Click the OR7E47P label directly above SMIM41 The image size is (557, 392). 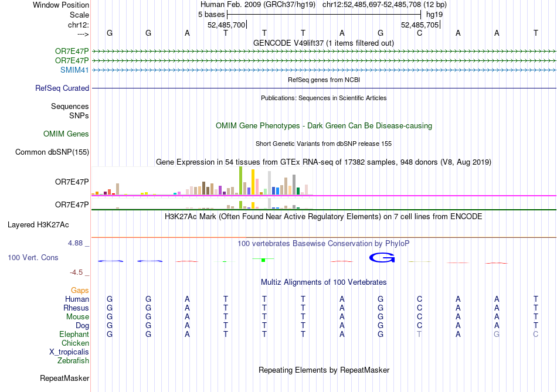coord(72,61)
